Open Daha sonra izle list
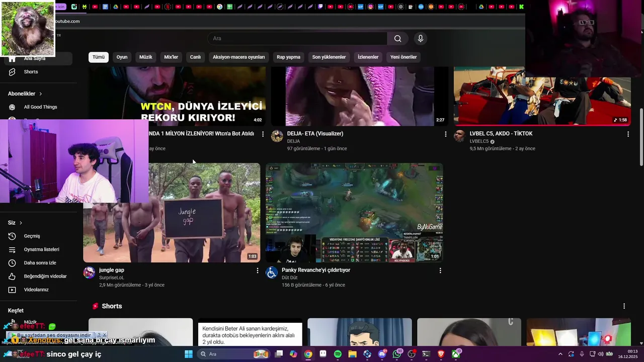Image resolution: width=644 pixels, height=362 pixels. click(40, 263)
